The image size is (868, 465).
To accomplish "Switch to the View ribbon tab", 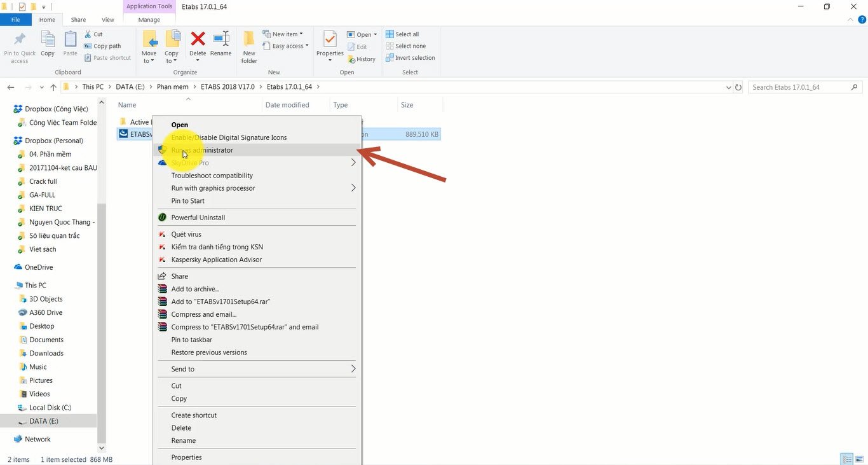I will pyautogui.click(x=108, y=20).
